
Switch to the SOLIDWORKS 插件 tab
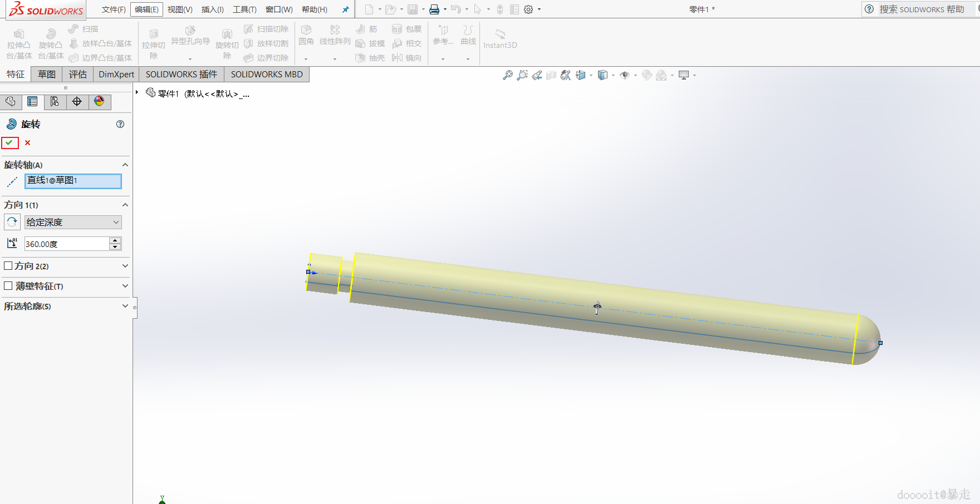[182, 75]
